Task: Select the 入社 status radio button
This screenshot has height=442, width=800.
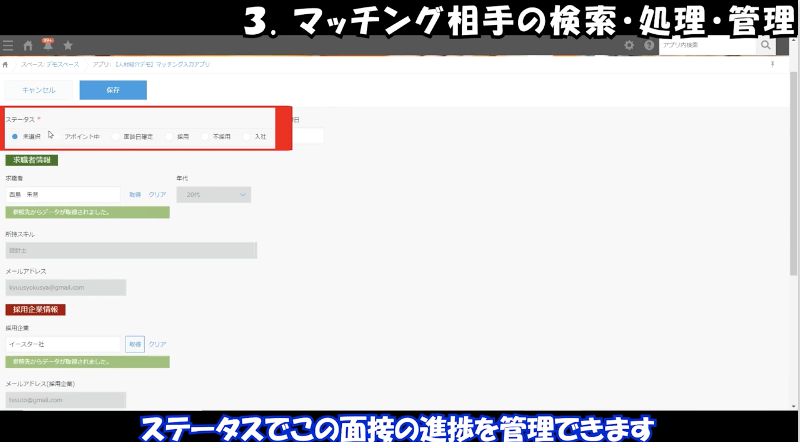Action: pyautogui.click(x=247, y=136)
